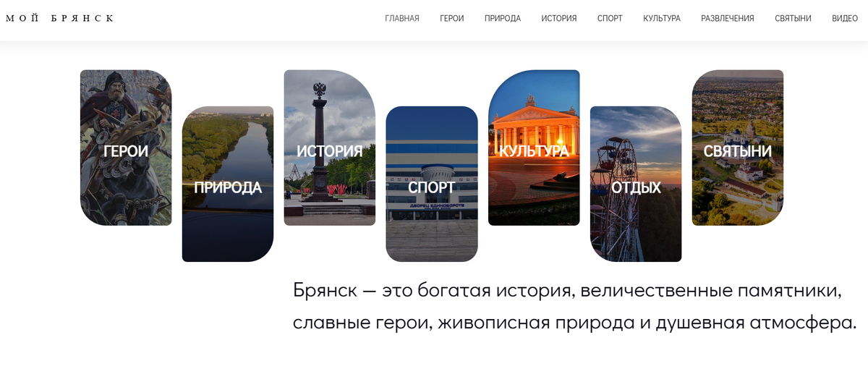Select ПРИРОДА in the top navigation
Image resolution: width=868 pixels, height=387 pixels.
click(503, 19)
